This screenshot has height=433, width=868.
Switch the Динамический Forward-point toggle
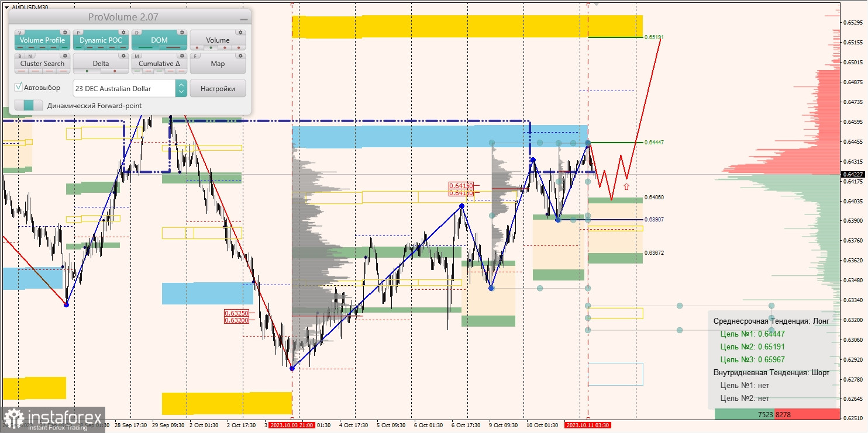pyautogui.click(x=29, y=105)
